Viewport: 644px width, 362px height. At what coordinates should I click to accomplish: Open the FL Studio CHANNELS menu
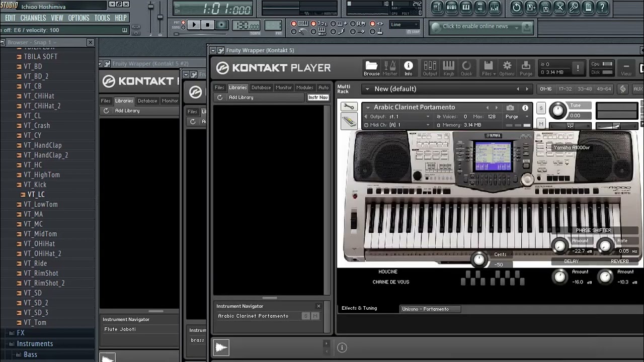[33, 18]
